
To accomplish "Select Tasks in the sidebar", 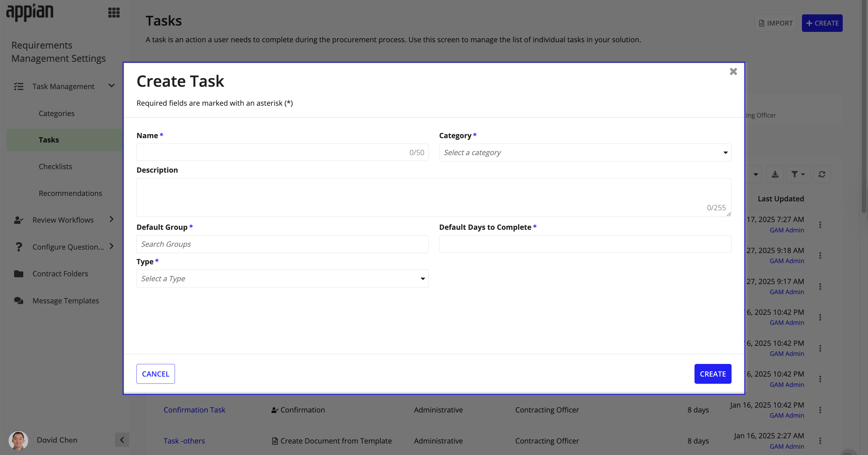I will 65,140.
